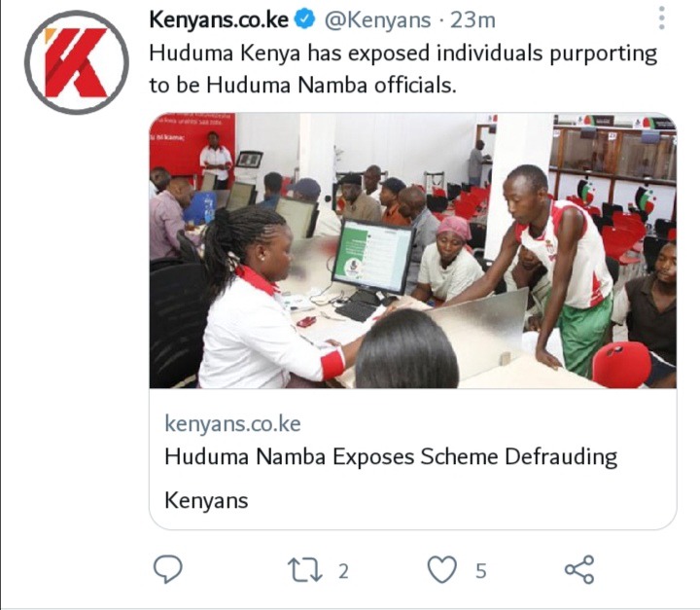Open the Huduma centre article photo
Viewport: 700px width, 610px height.
click(x=412, y=250)
